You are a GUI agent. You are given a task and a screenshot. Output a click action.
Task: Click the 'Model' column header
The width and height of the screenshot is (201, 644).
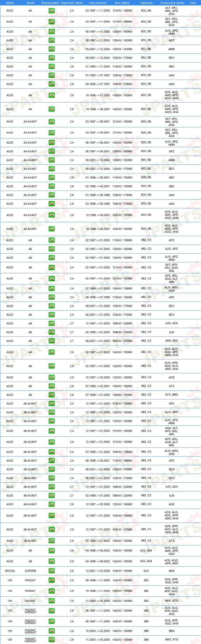coord(31,3)
